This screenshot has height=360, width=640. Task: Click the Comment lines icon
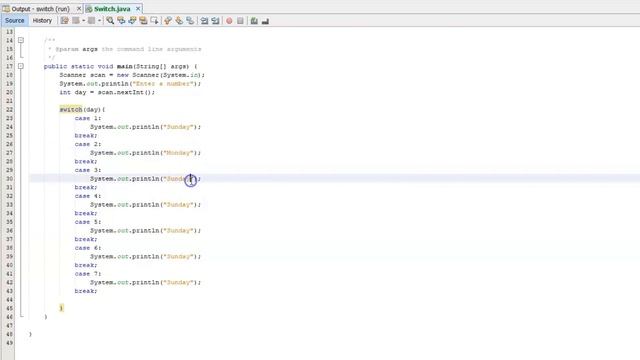[x=254, y=20]
